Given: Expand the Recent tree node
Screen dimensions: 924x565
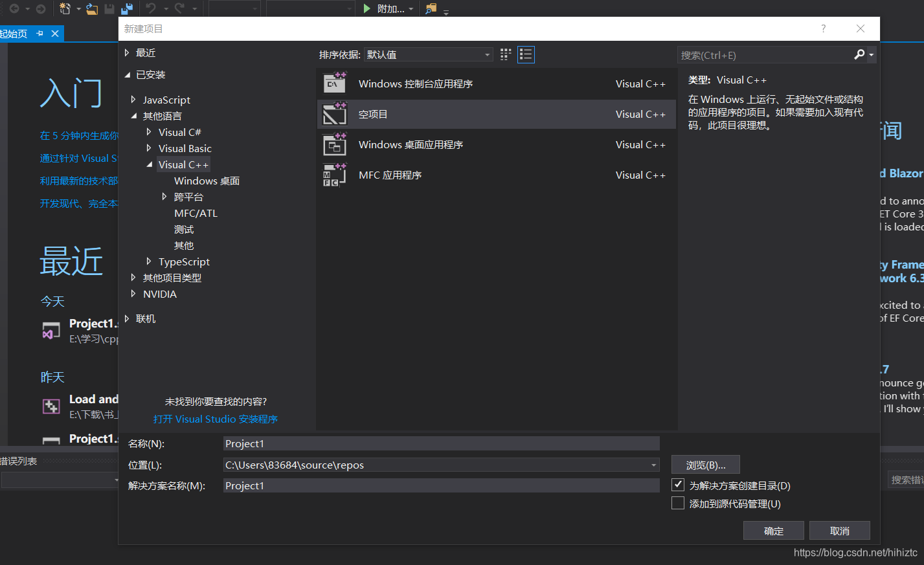Looking at the screenshot, I should click(x=127, y=52).
